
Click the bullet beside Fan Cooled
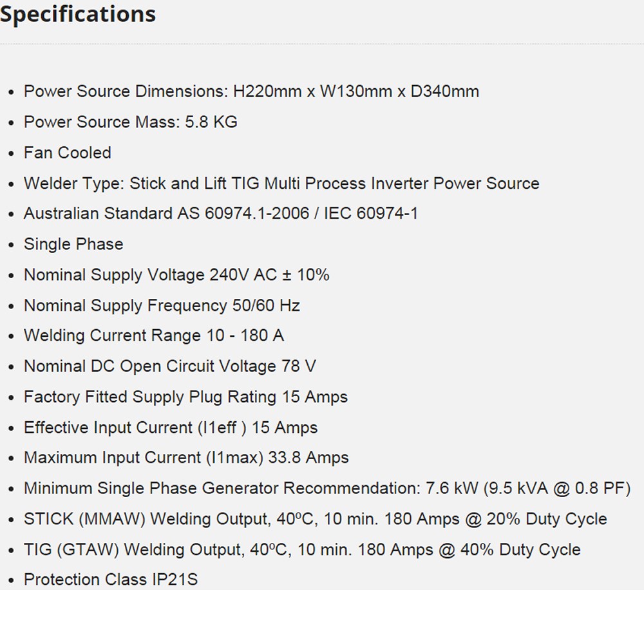(x=11, y=154)
